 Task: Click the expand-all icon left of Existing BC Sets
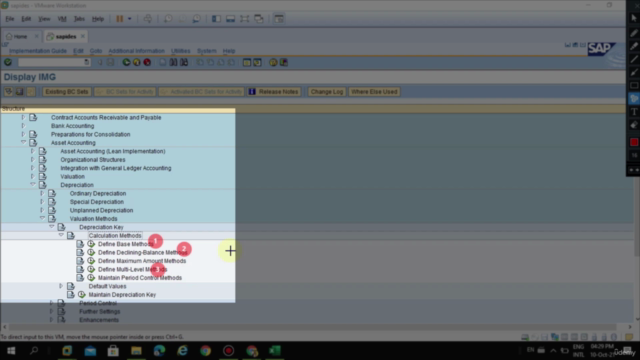[x=9, y=91]
